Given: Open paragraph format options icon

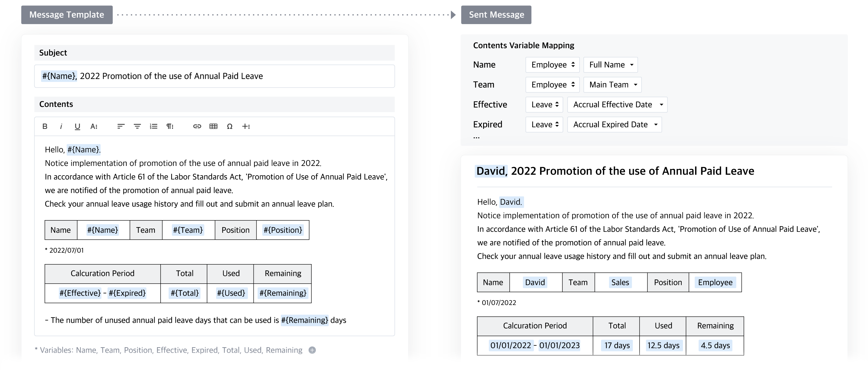Looking at the screenshot, I should point(170,126).
